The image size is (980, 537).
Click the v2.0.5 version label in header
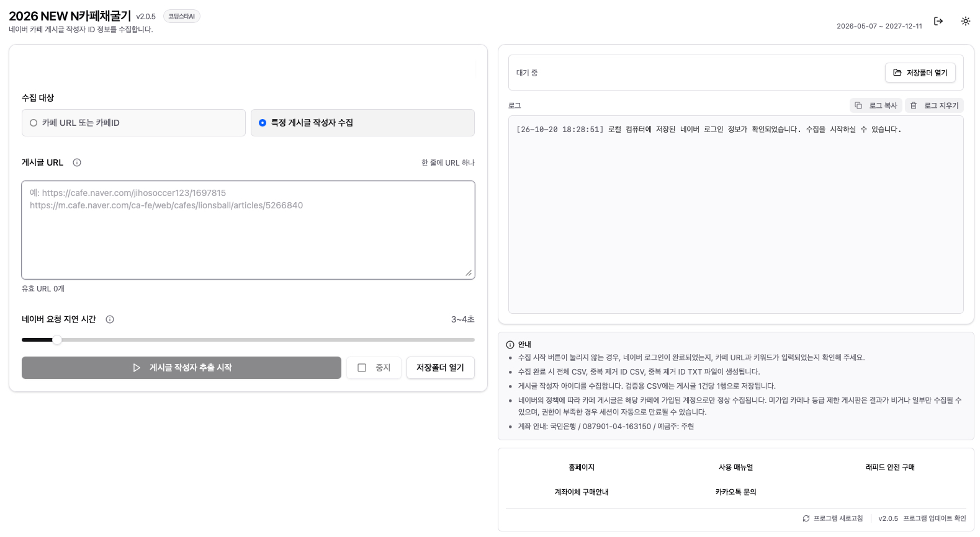tap(146, 17)
